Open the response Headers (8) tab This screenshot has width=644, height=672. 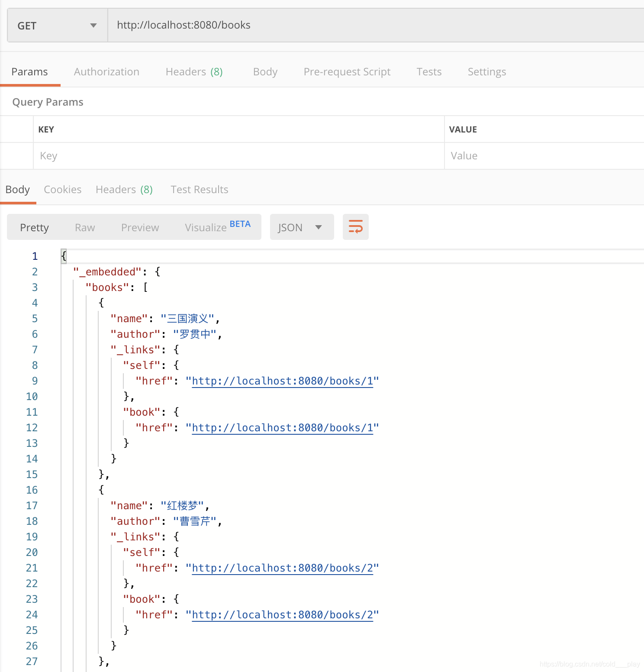click(x=124, y=190)
